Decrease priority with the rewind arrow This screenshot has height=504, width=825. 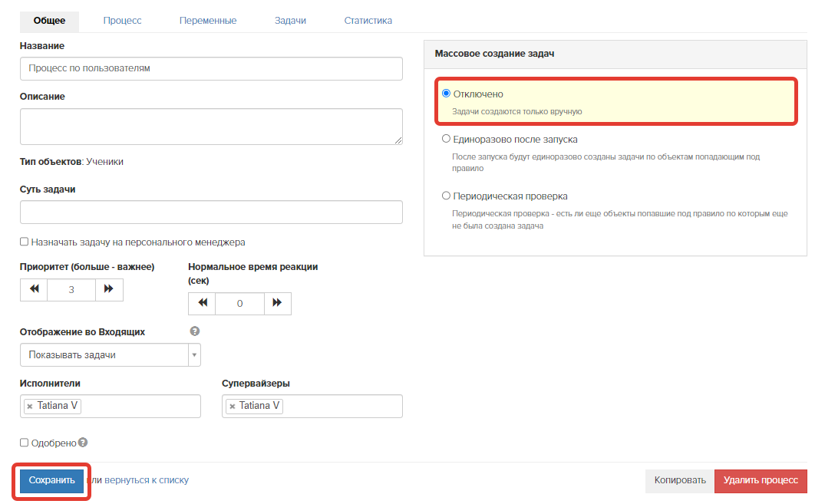34,289
